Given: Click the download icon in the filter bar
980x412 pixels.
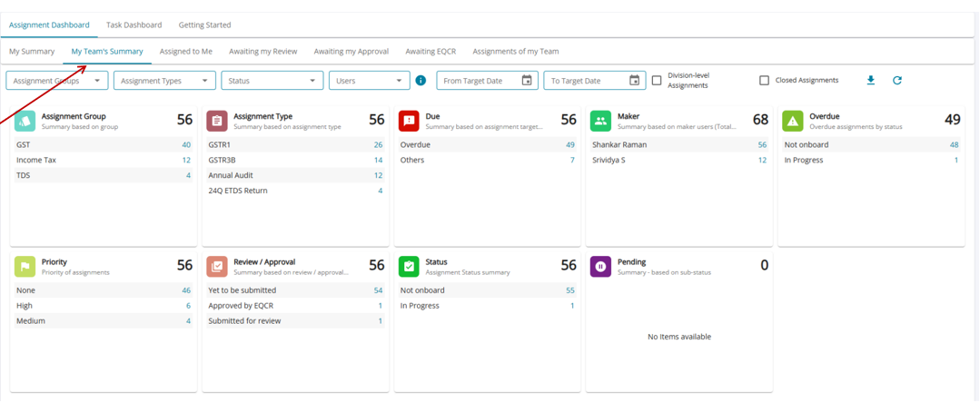Looking at the screenshot, I should [x=870, y=81].
